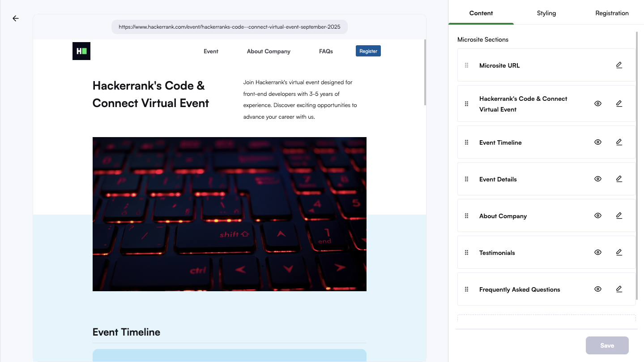This screenshot has height=362, width=644.
Task: Select the 'Microsite URL' section label
Action: click(499, 65)
